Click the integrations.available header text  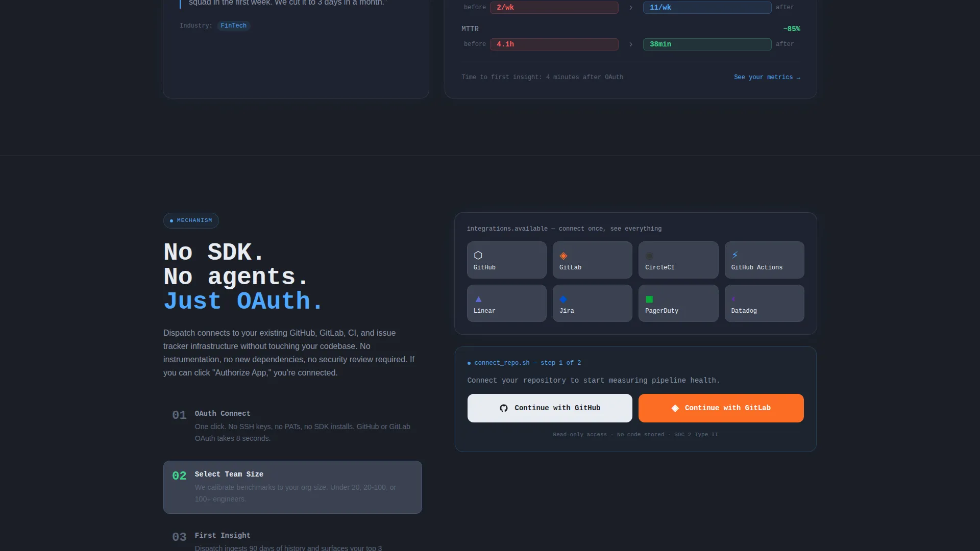(564, 229)
